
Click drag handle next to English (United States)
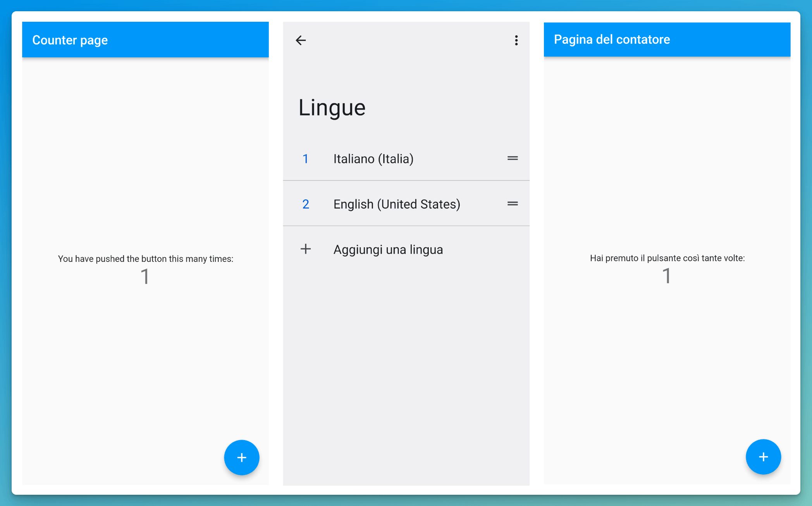point(512,204)
